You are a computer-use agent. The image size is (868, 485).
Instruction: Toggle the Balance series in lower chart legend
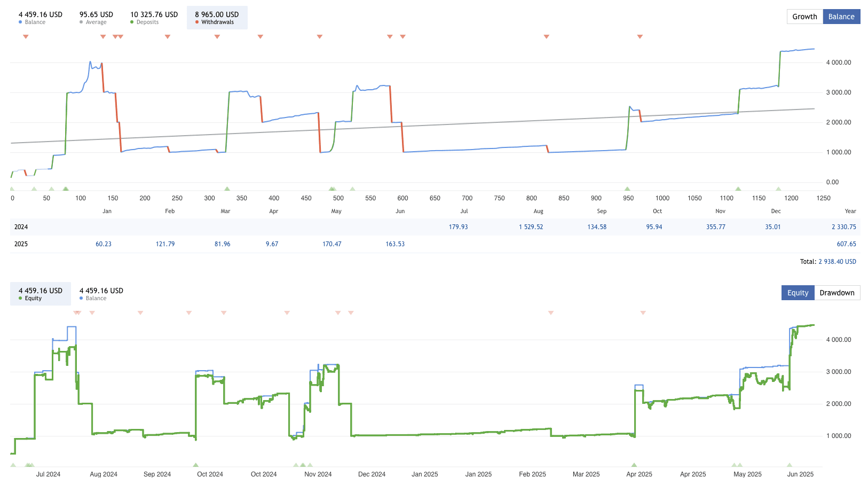[101, 294]
